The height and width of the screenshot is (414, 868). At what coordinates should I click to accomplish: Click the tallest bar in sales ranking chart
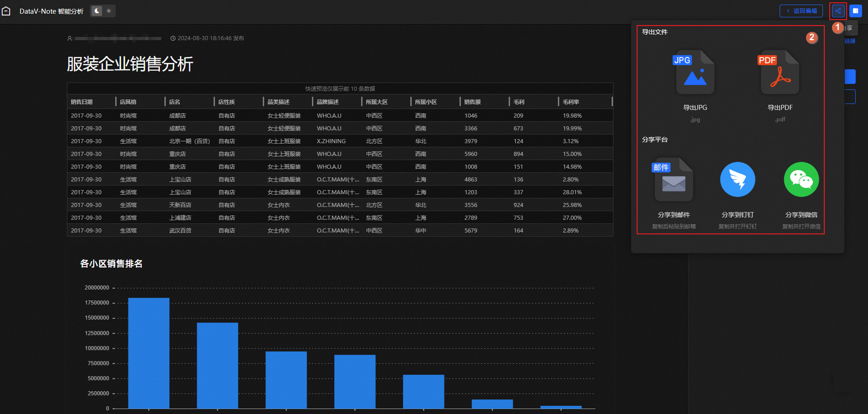(x=149, y=353)
